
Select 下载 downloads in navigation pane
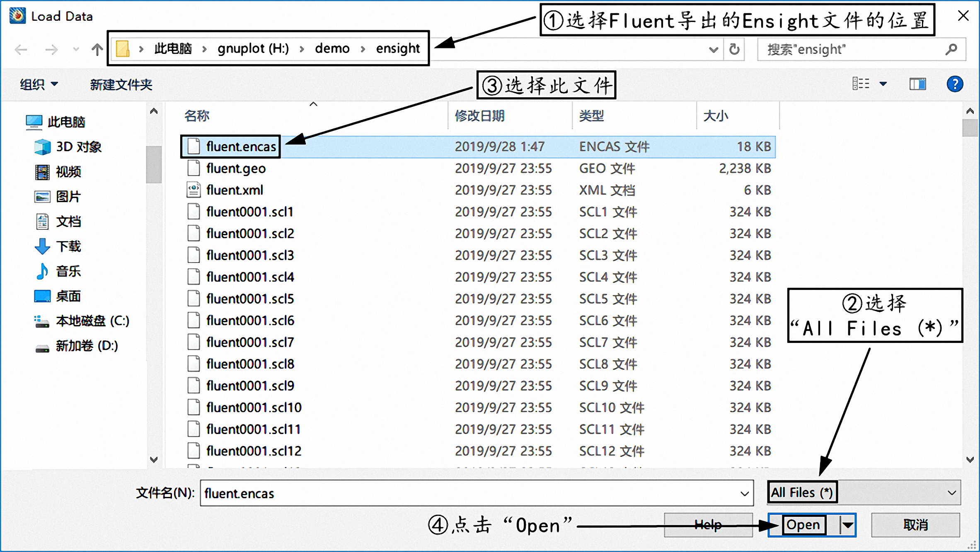pyautogui.click(x=68, y=246)
